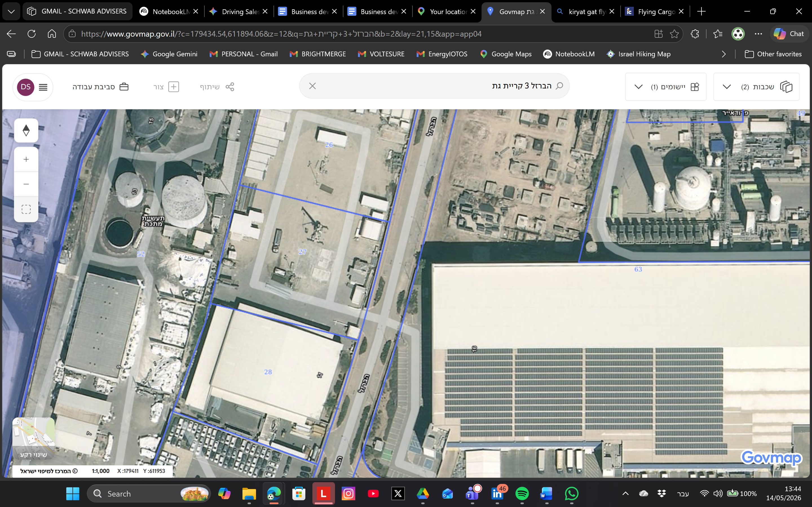
Task: Show more bookmarks with the overflow chevron
Action: click(x=724, y=54)
